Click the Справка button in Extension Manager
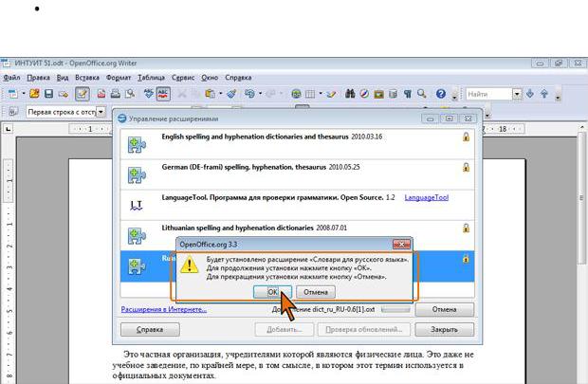Viewport: 588px width, 384px height. [150, 330]
